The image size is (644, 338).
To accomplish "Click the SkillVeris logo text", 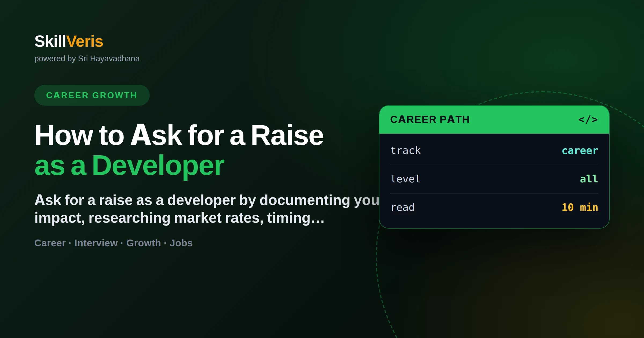I will click(x=69, y=41).
